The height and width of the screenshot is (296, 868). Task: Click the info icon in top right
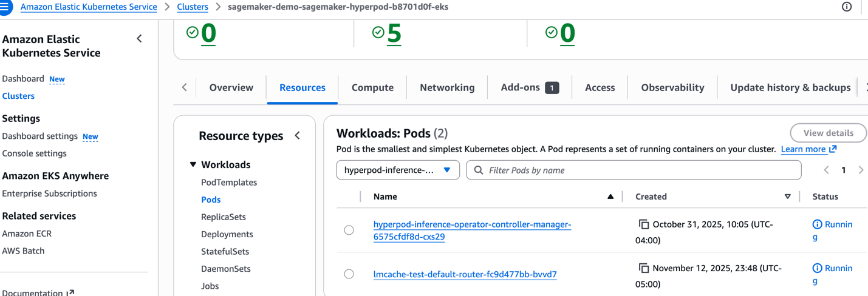tap(847, 7)
